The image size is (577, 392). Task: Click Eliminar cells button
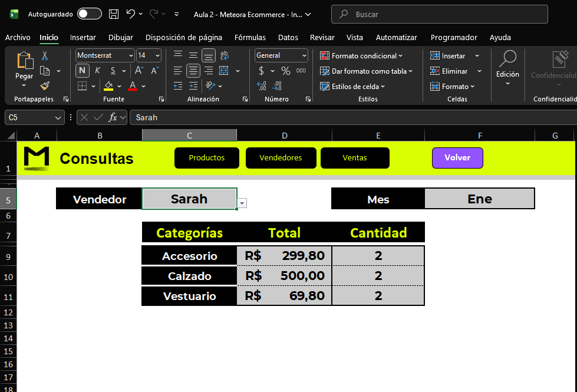pyautogui.click(x=449, y=71)
